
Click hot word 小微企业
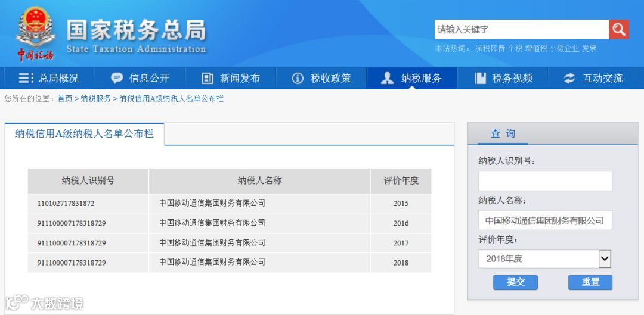point(564,48)
